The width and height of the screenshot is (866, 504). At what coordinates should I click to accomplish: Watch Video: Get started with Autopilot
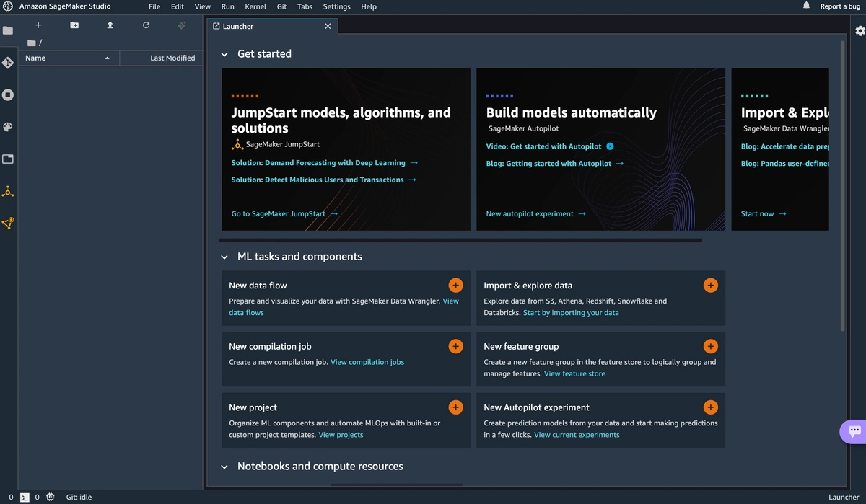tap(550, 146)
